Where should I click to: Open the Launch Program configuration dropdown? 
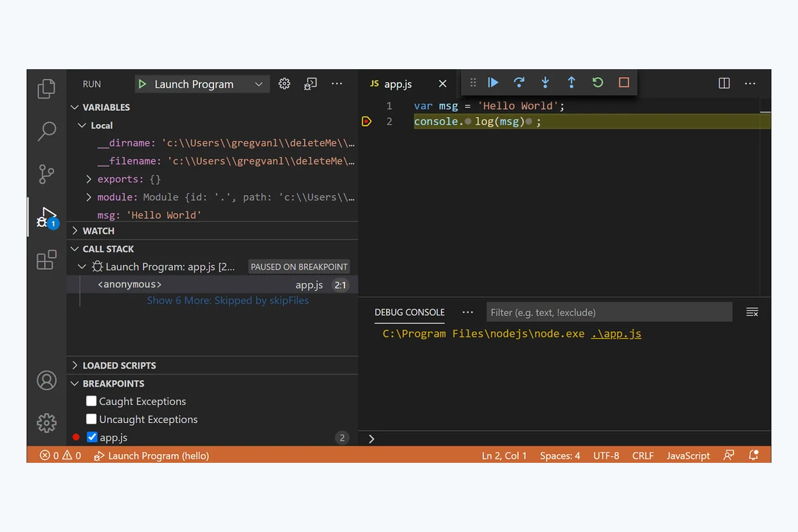(x=202, y=84)
